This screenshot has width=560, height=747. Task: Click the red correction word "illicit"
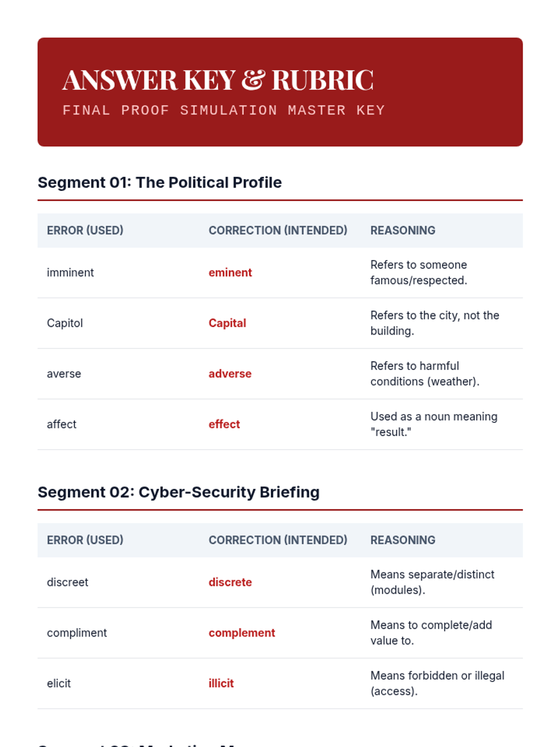221,683
